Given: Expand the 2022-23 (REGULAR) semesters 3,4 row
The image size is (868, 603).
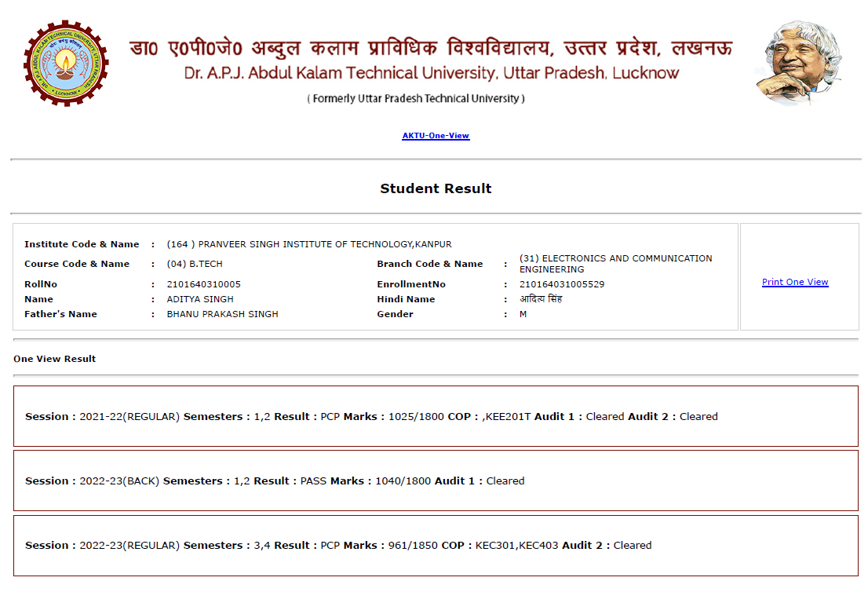Looking at the screenshot, I should coord(436,545).
